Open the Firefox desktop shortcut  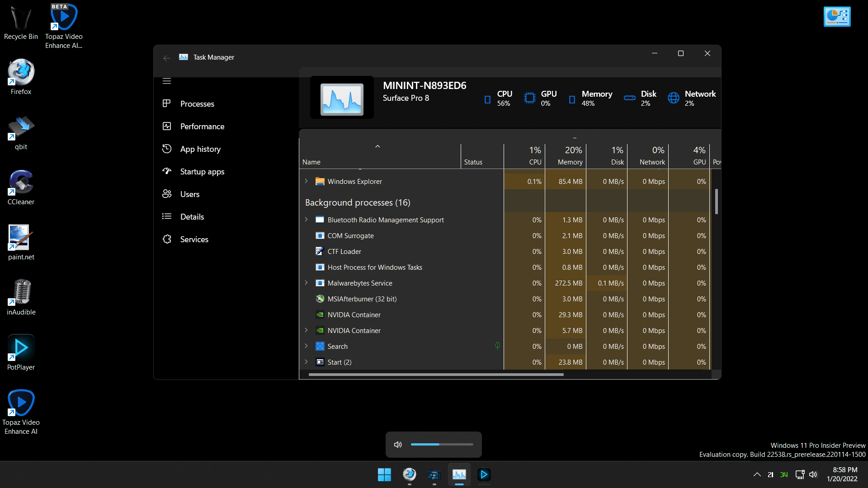[21, 77]
